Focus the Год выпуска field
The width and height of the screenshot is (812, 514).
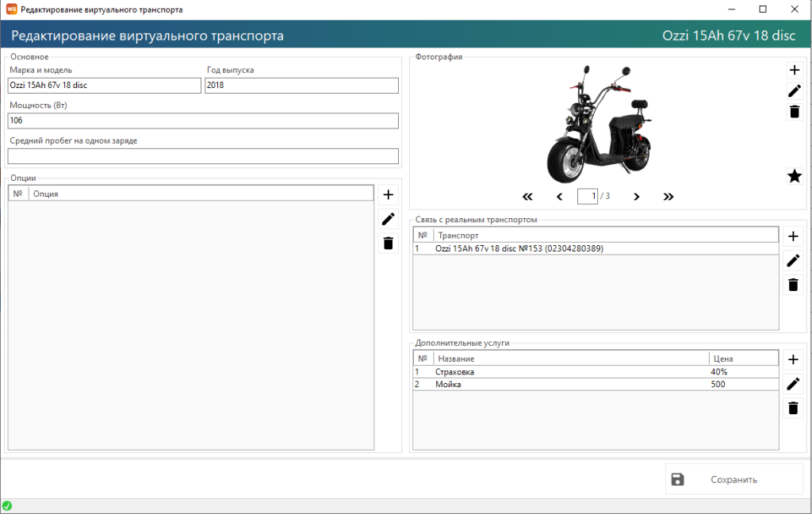coord(301,86)
